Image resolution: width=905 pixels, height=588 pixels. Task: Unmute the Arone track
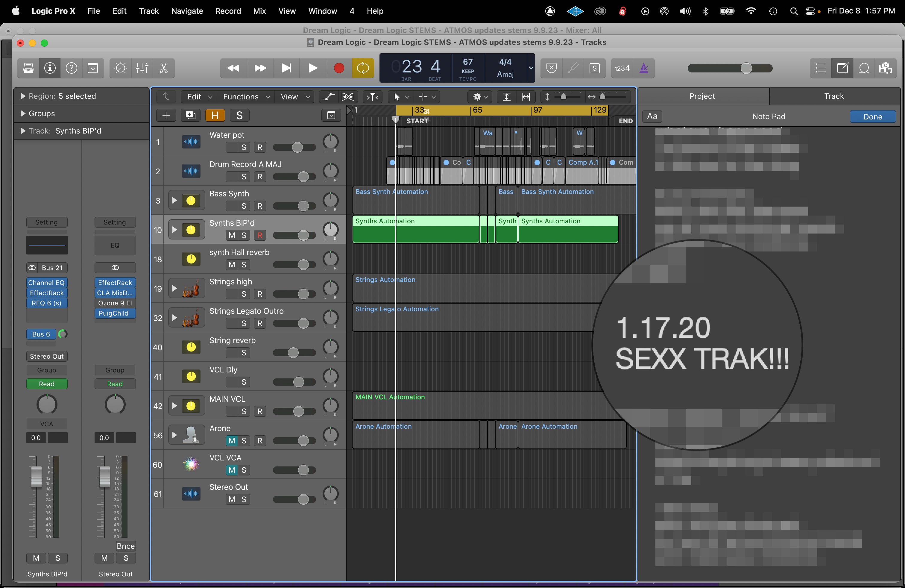232,440
